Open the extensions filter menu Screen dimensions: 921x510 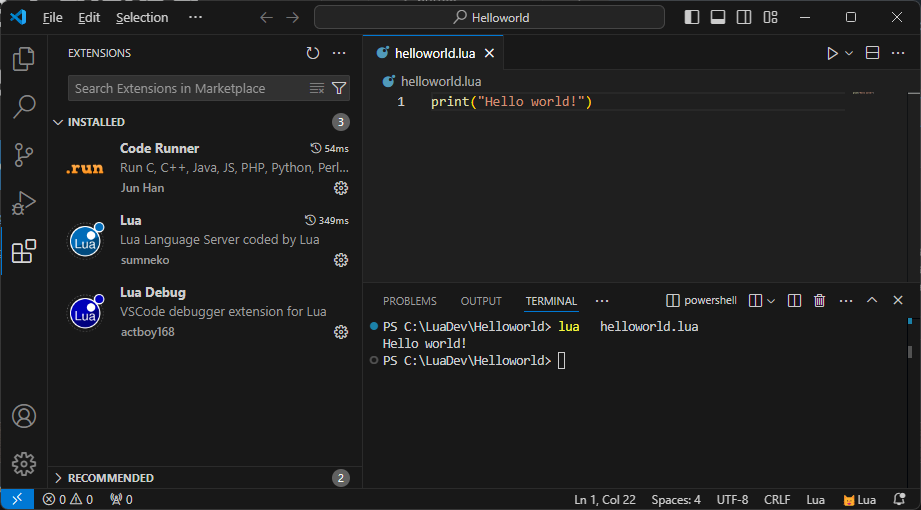[x=339, y=88]
